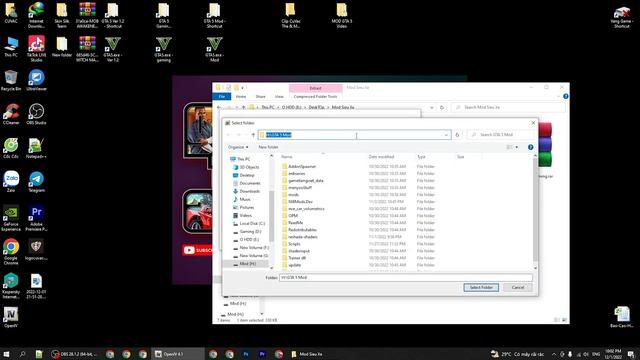Open the View ribbon tab in Explorer

coord(279,97)
